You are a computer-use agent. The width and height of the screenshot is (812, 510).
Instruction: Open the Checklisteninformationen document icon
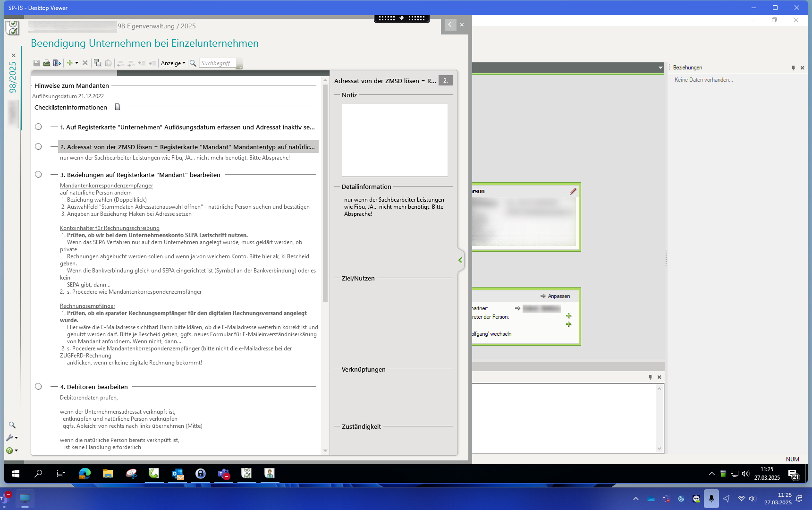pos(118,107)
